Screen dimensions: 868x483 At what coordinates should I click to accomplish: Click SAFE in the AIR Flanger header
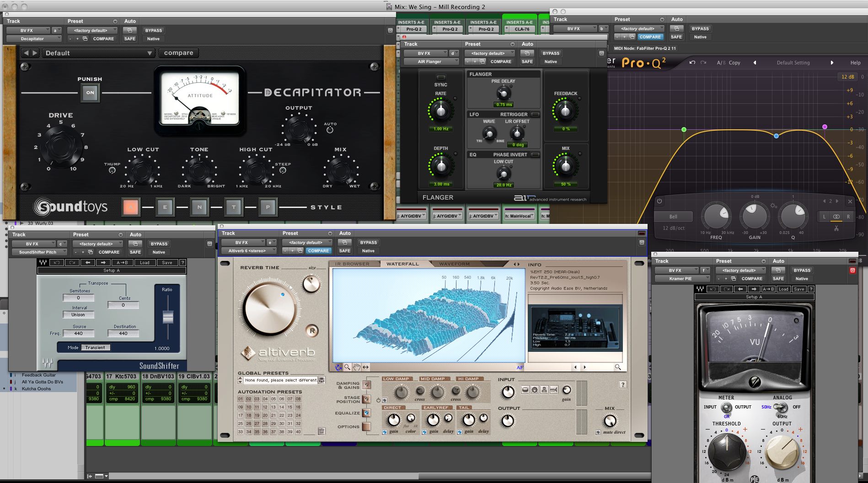tap(527, 62)
